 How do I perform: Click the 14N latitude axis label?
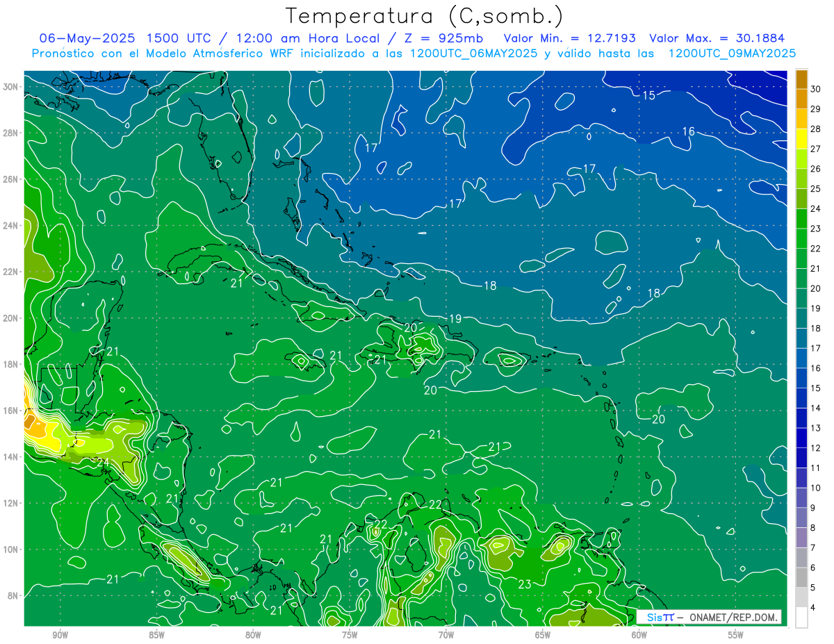click(10, 456)
